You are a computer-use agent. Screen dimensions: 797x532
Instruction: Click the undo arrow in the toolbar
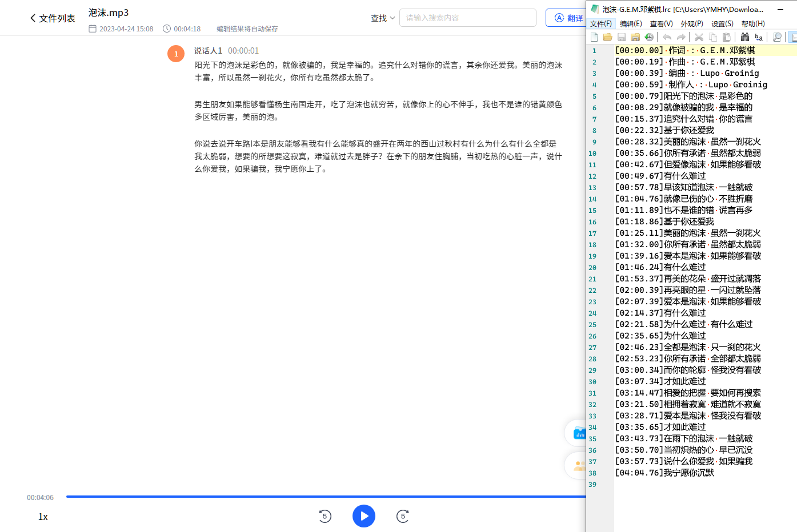coord(667,37)
